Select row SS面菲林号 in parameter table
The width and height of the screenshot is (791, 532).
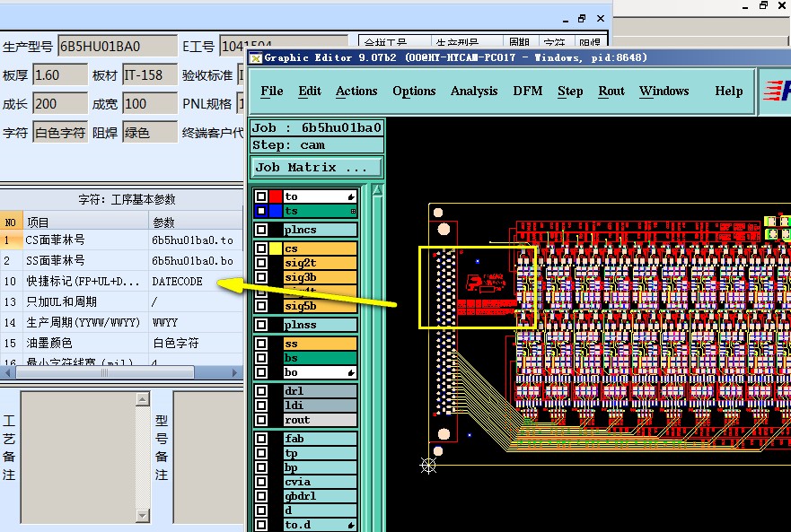pos(121,261)
